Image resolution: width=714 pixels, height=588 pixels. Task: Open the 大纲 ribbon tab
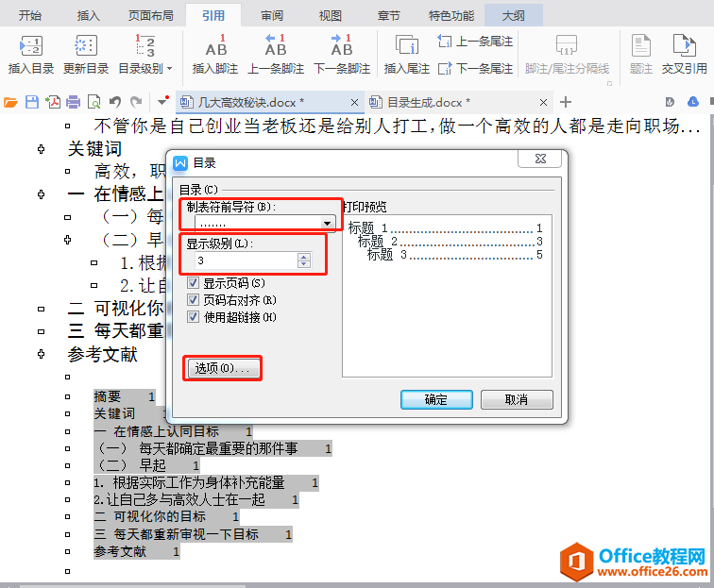(x=513, y=16)
